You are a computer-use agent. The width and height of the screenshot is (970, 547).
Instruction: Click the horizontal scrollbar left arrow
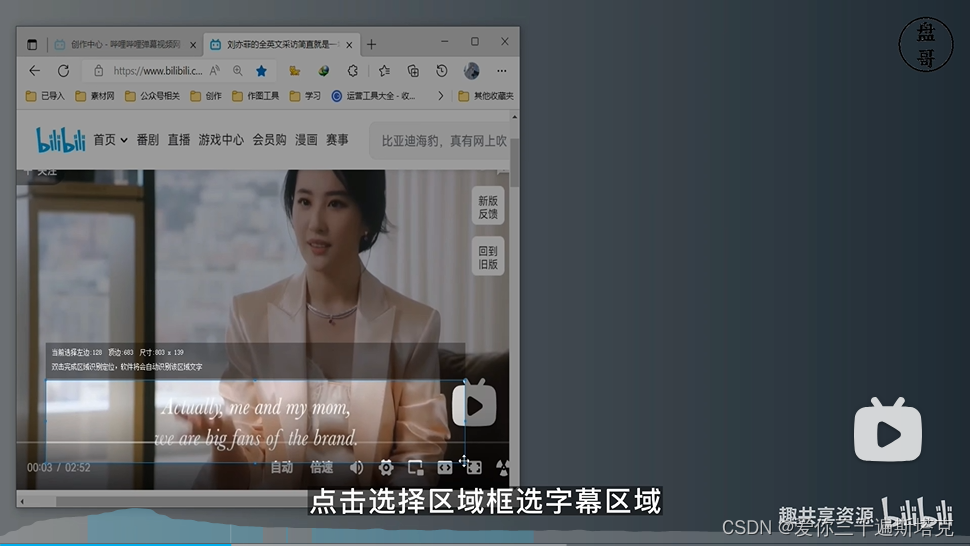(22, 501)
